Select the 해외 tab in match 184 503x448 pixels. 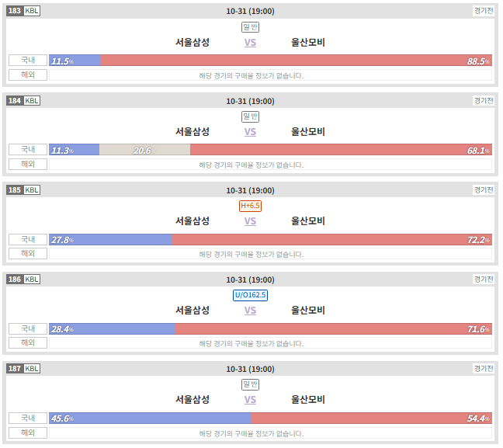[x=28, y=165]
